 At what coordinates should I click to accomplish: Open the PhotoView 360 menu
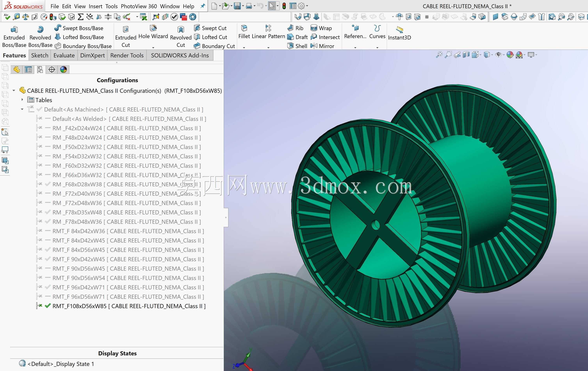click(139, 6)
